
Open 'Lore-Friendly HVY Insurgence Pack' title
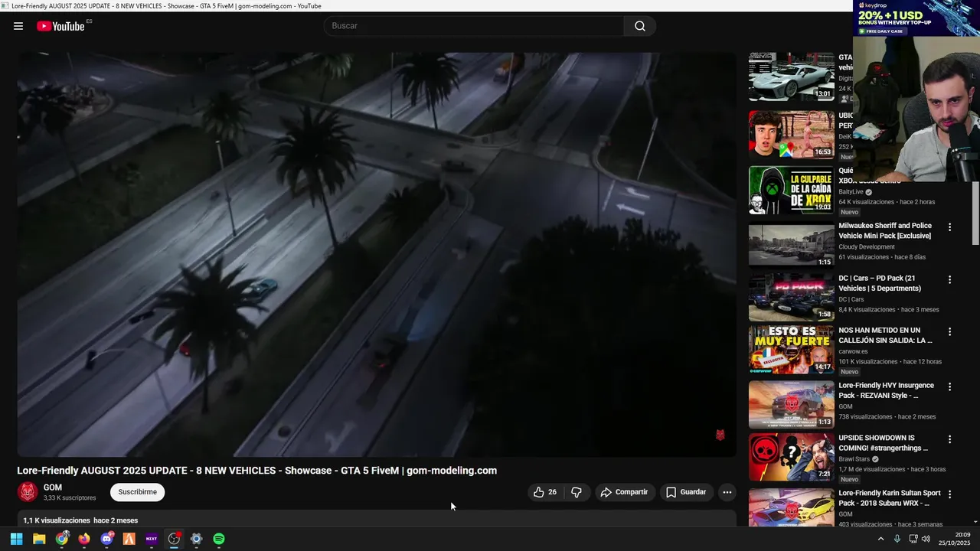886,390
